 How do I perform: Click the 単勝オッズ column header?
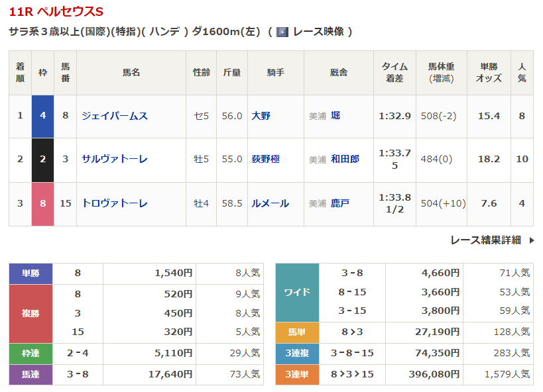coord(489,72)
